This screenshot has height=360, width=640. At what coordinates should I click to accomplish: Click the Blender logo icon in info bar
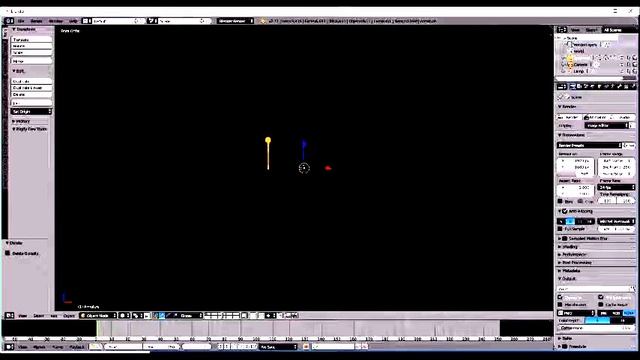(x=262, y=21)
